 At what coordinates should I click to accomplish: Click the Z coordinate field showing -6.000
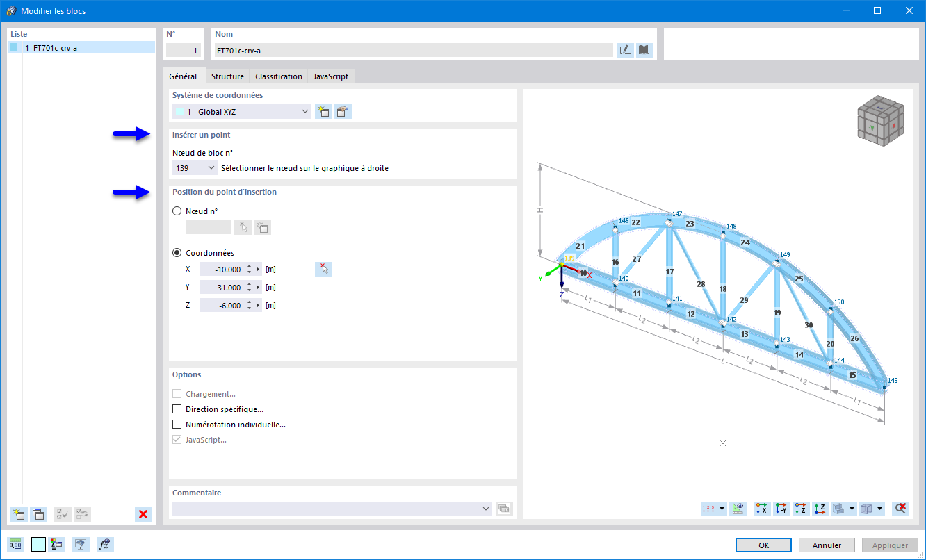[222, 305]
